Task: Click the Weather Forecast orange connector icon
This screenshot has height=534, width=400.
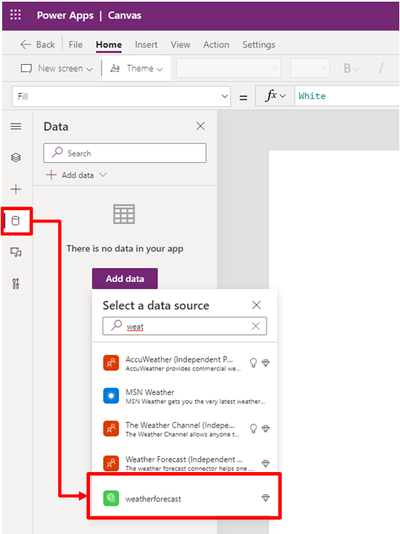Action: click(111, 463)
